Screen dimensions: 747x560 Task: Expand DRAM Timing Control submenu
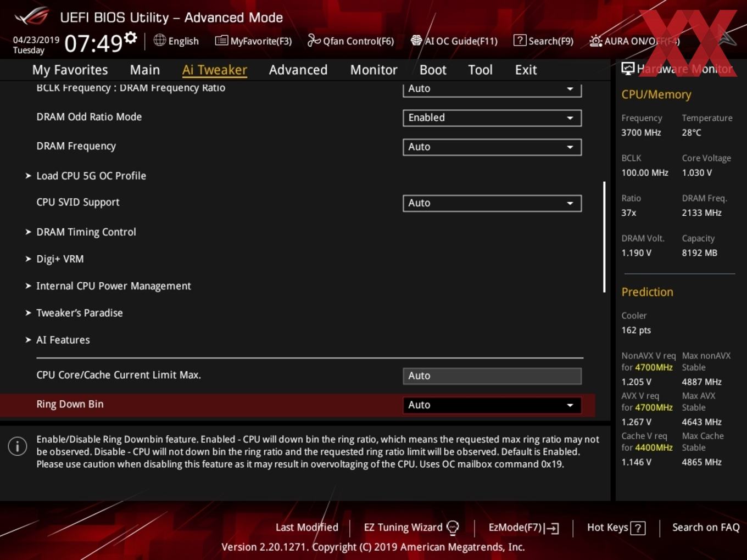tap(86, 232)
